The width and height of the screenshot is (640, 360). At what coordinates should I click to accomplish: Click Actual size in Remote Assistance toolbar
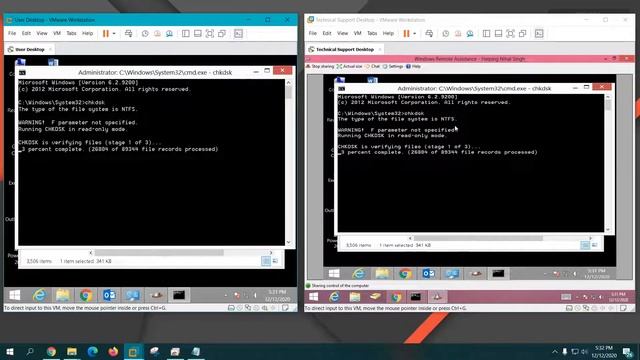coord(349,66)
